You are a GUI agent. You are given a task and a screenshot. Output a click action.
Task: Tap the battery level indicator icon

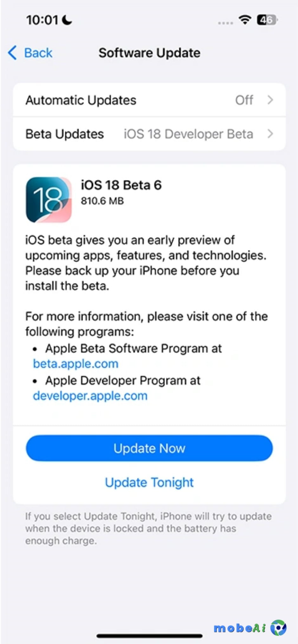[x=267, y=20]
